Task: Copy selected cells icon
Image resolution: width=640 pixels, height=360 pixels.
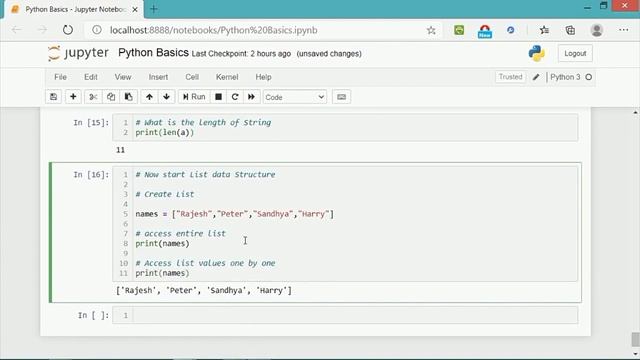Action: 111,97
